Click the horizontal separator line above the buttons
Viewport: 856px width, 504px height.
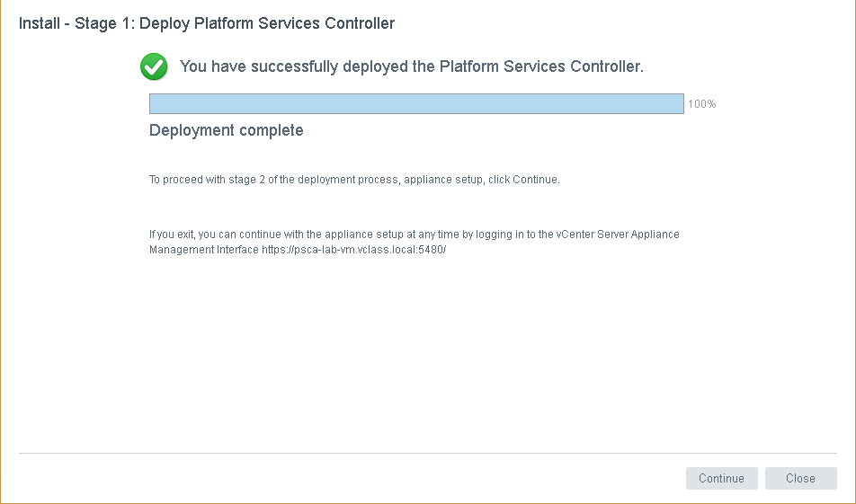(427, 453)
